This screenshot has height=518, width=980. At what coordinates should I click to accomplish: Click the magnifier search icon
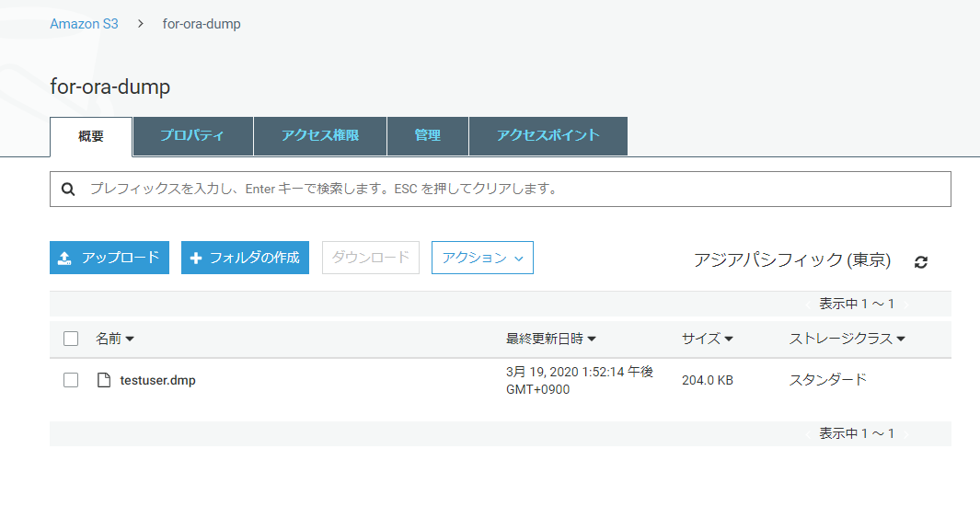(68, 189)
